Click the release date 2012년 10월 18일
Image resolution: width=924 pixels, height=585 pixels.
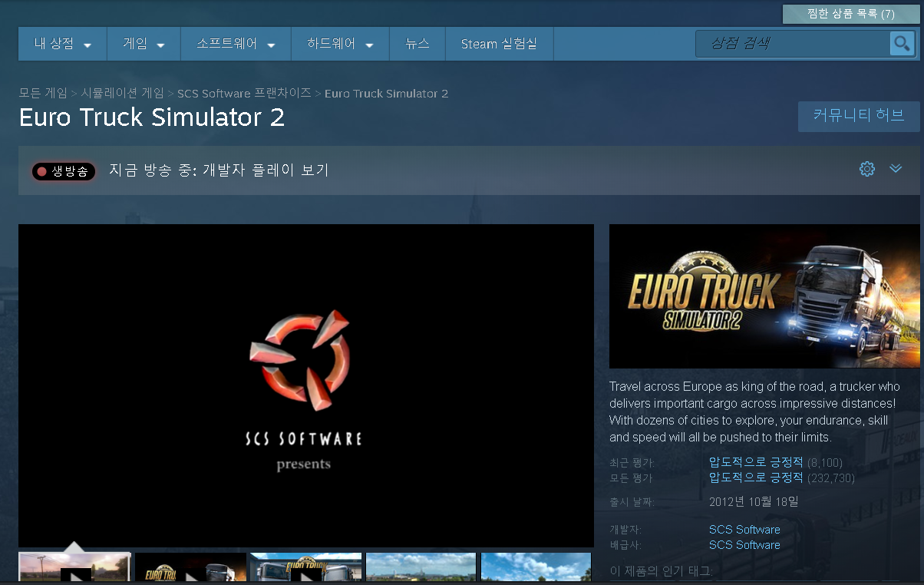pos(754,502)
